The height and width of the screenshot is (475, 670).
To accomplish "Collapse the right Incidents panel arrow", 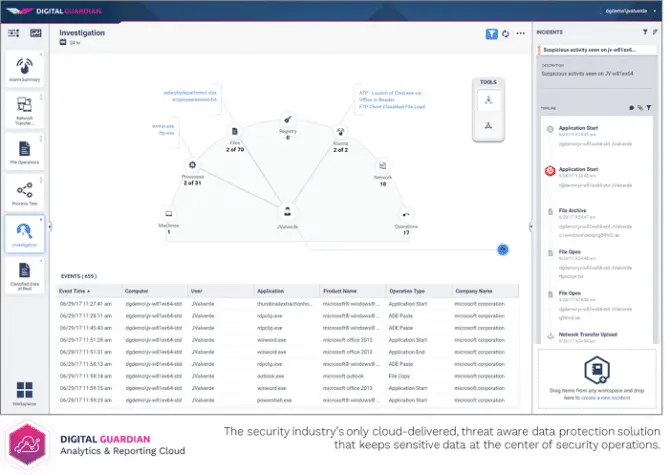I will 531,226.
